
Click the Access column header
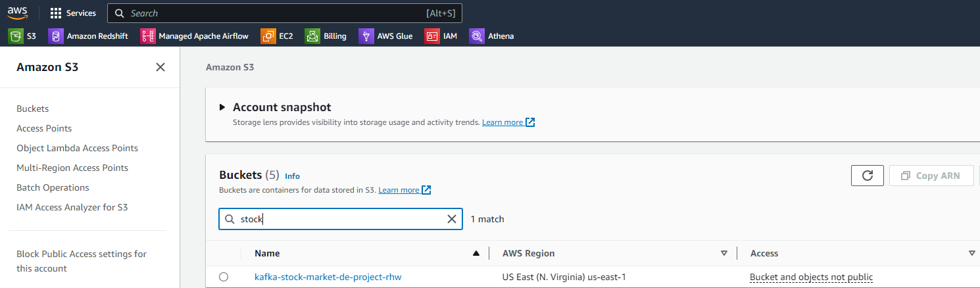764,253
